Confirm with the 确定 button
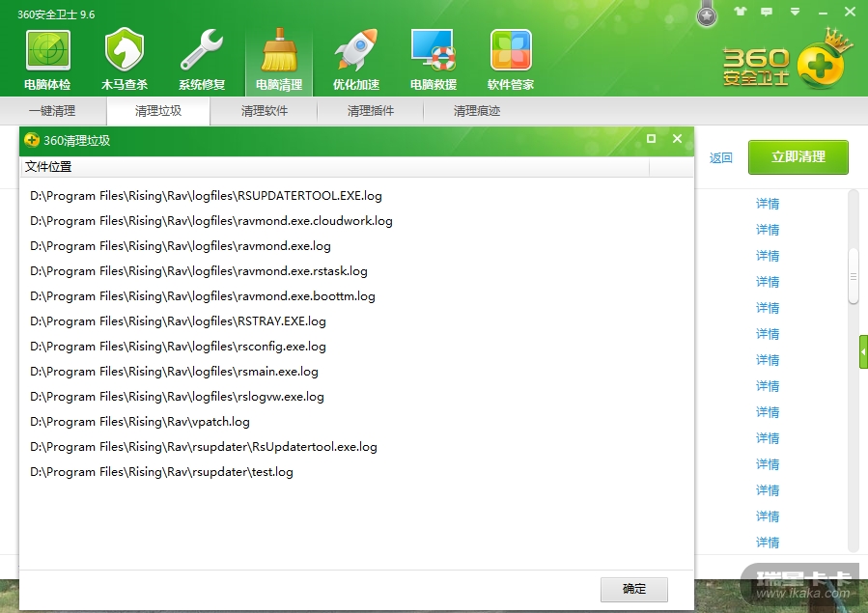The width and height of the screenshot is (868, 613). click(634, 589)
